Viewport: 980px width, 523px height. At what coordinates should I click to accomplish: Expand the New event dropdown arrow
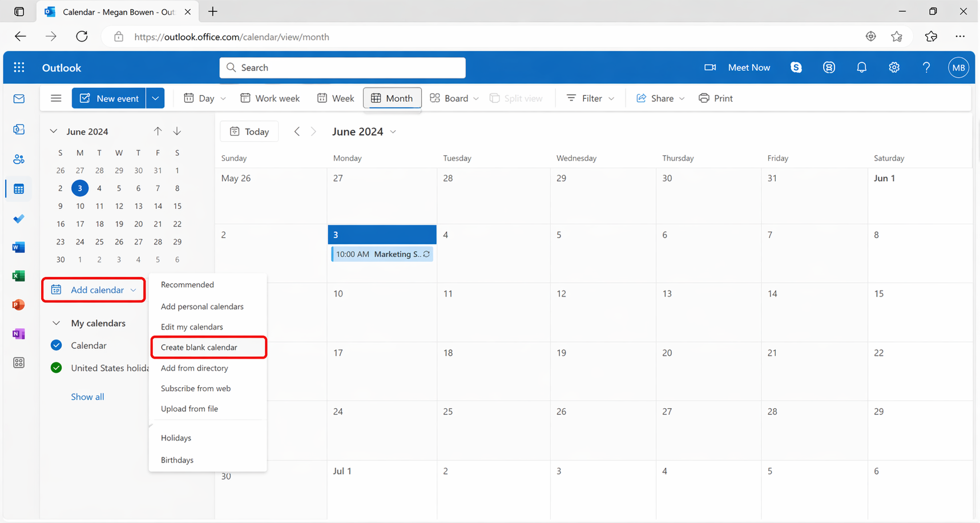(x=155, y=98)
